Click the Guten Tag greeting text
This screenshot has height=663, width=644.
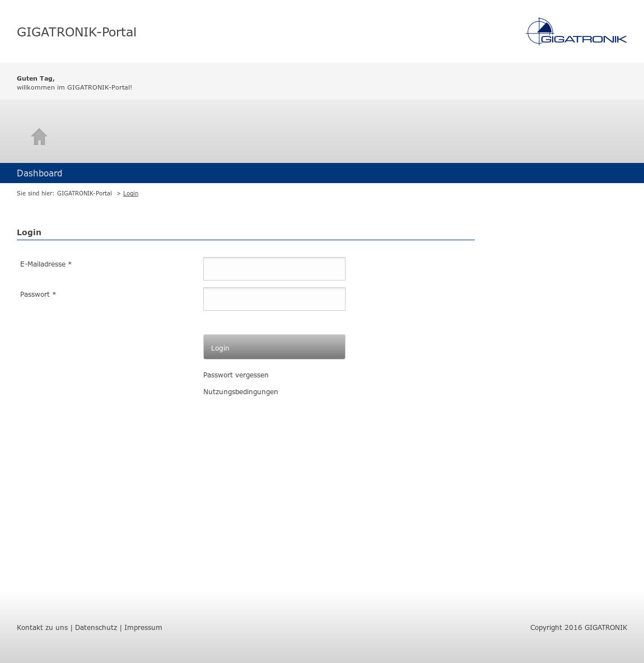click(x=36, y=78)
